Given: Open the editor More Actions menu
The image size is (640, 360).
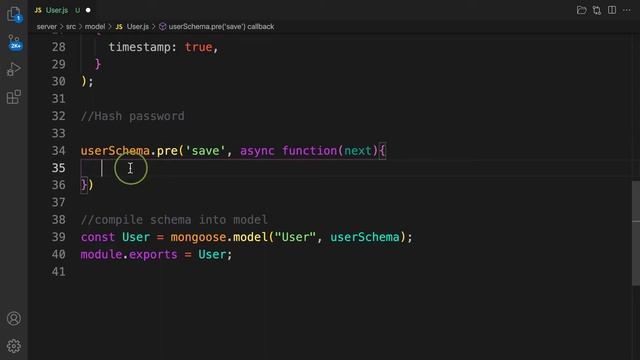Looking at the screenshot, I should [x=627, y=10].
